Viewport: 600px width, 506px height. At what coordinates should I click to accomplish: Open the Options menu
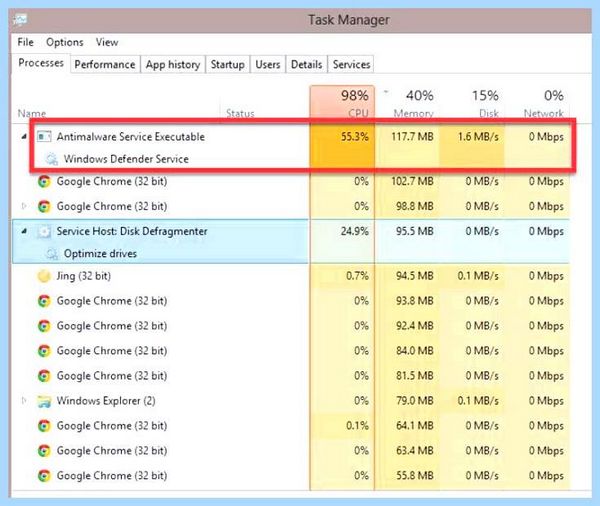point(65,42)
